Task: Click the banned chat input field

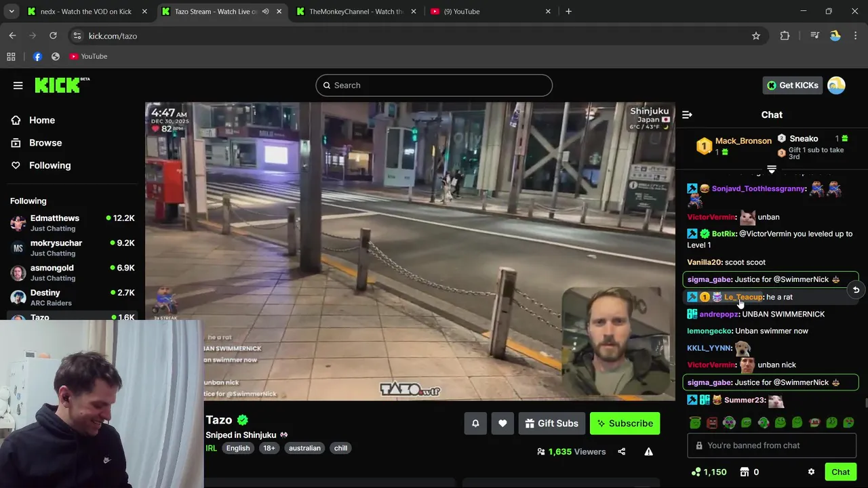Action: click(x=772, y=445)
